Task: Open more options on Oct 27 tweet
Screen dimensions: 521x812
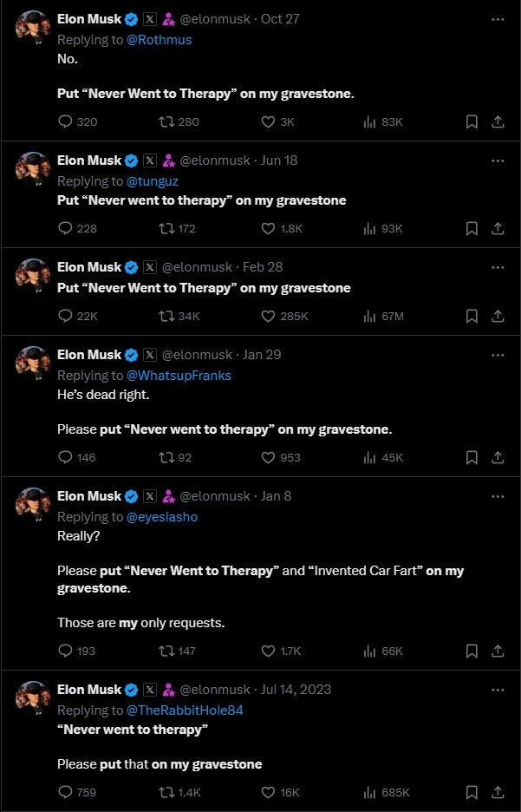Action: pyautogui.click(x=498, y=18)
